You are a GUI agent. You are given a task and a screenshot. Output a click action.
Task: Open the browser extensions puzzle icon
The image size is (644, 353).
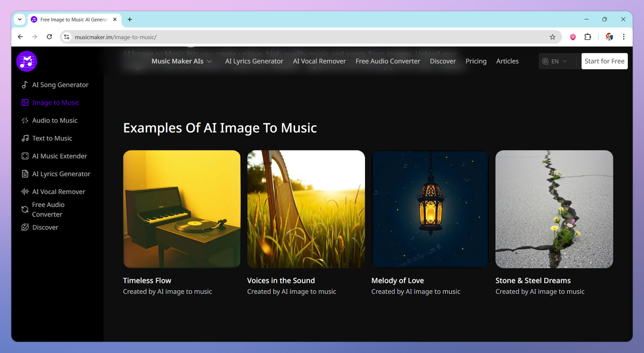(588, 37)
